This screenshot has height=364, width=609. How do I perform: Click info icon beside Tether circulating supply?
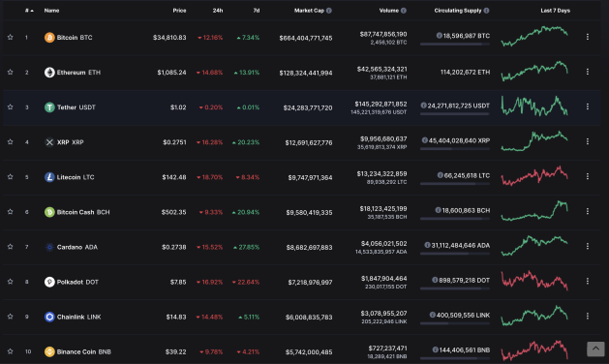(424, 106)
